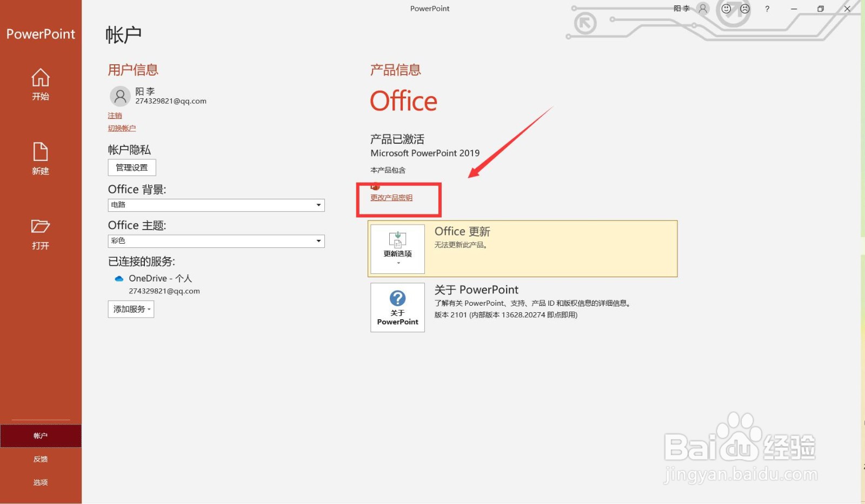The image size is (865, 504).
Task: Click the title bar account avatar icon
Action: [x=703, y=9]
